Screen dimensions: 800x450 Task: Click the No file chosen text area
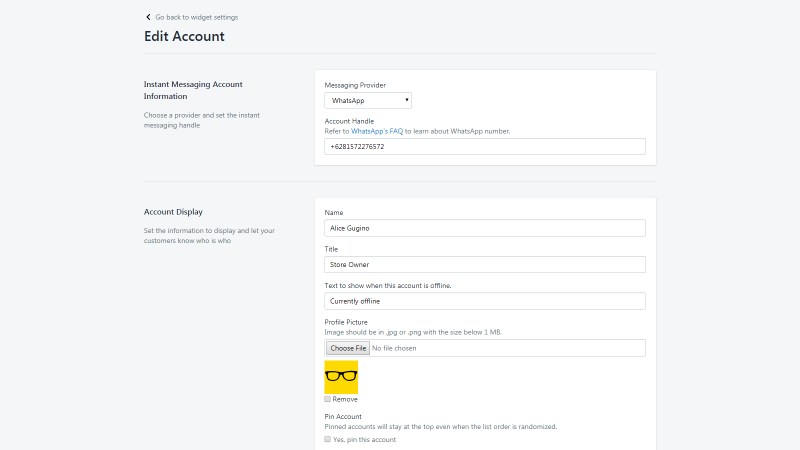tap(394, 348)
